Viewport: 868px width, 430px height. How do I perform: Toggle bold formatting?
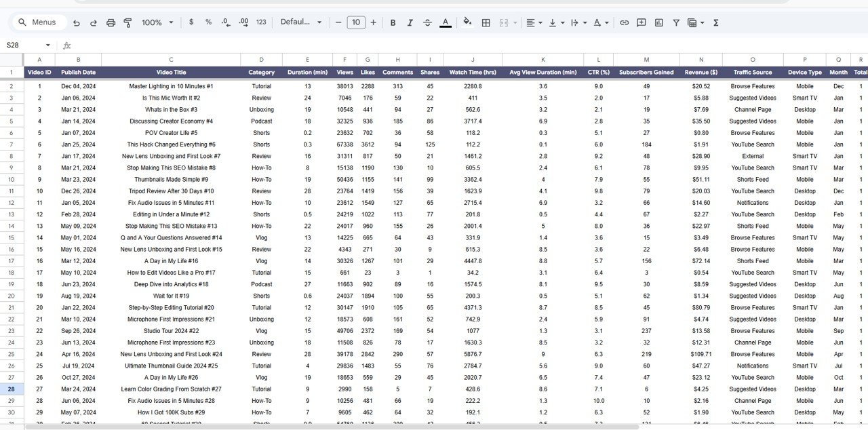pos(393,22)
